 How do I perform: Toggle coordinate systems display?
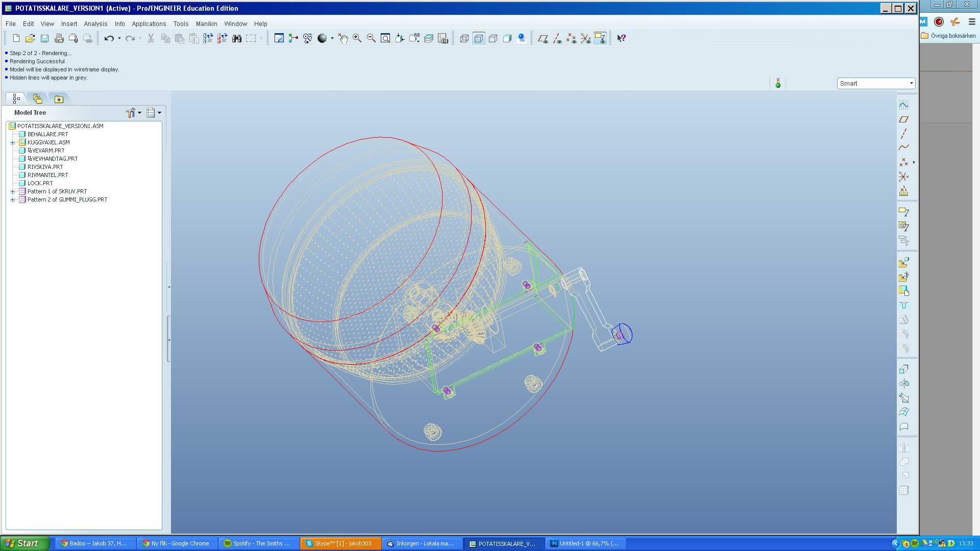586,38
